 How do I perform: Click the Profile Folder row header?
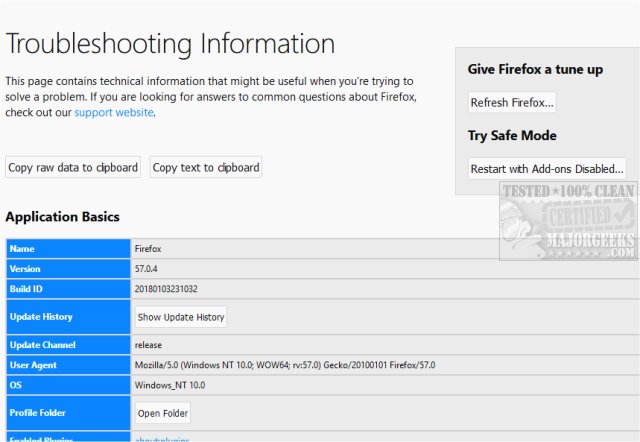point(68,413)
